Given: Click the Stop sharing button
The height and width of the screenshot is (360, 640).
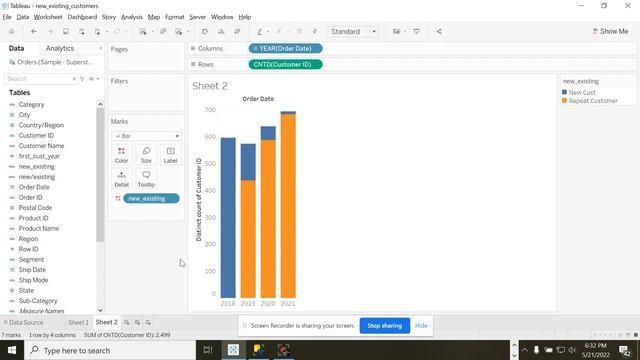Looking at the screenshot, I should [384, 326].
